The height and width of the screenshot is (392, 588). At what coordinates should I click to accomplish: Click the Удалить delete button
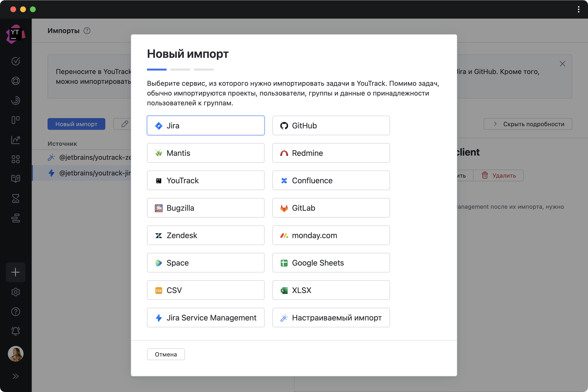tap(499, 175)
